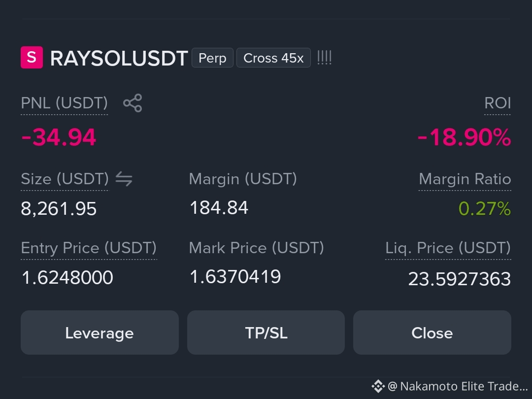Click the pink S short-position badge
Viewport: 532px width, 399px height.
click(x=32, y=57)
